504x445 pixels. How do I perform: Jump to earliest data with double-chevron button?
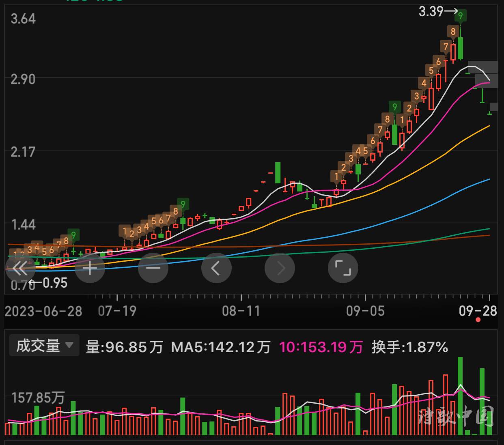[20, 268]
